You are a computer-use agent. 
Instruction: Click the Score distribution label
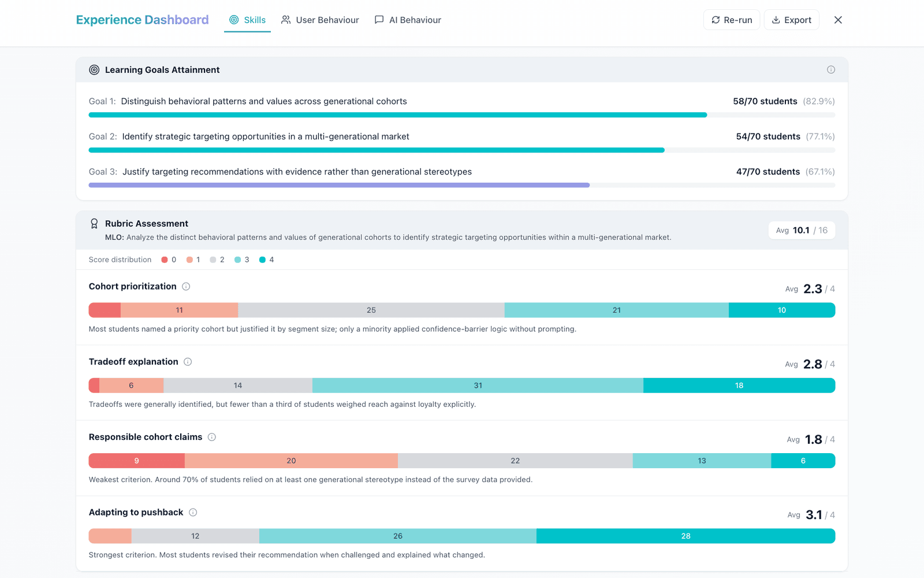(x=120, y=260)
